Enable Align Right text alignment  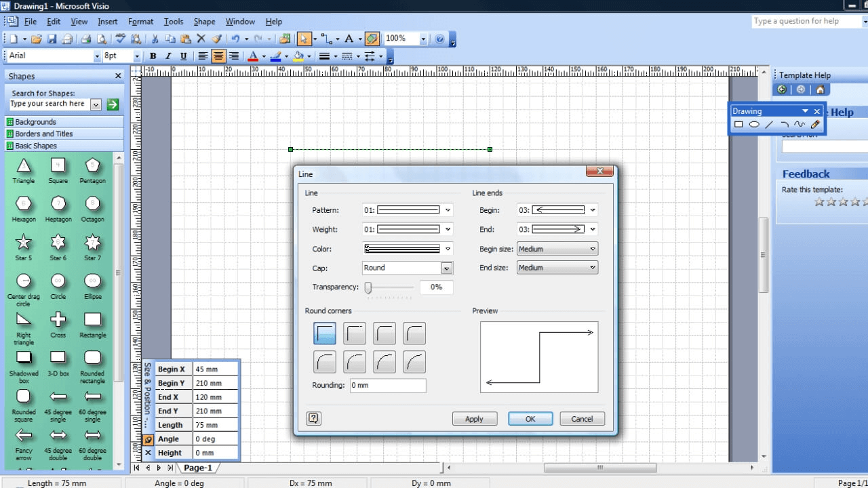pyautogui.click(x=234, y=56)
